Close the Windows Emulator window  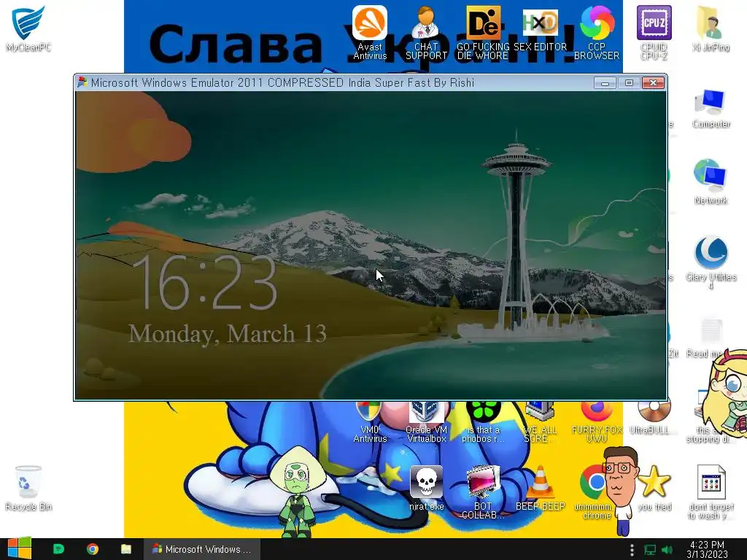coord(653,83)
